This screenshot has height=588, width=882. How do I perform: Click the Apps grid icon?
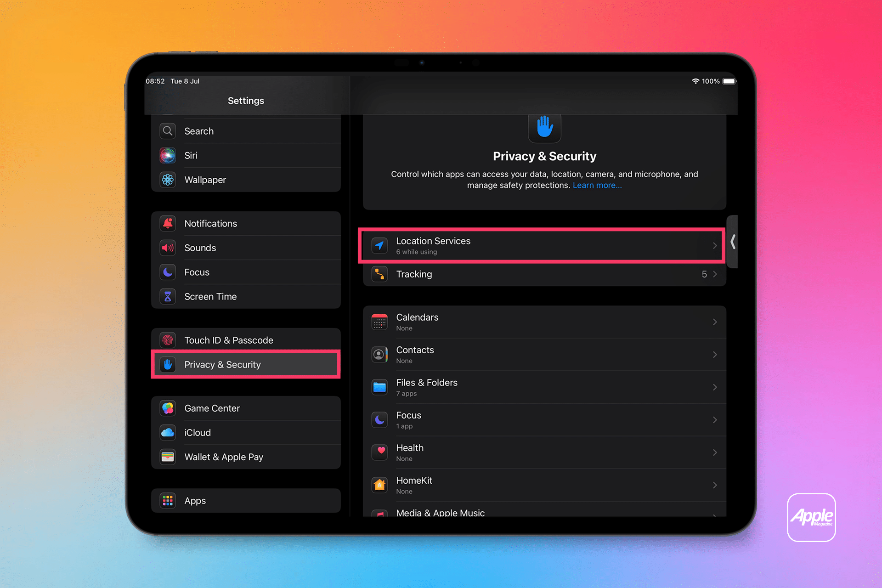point(168,500)
